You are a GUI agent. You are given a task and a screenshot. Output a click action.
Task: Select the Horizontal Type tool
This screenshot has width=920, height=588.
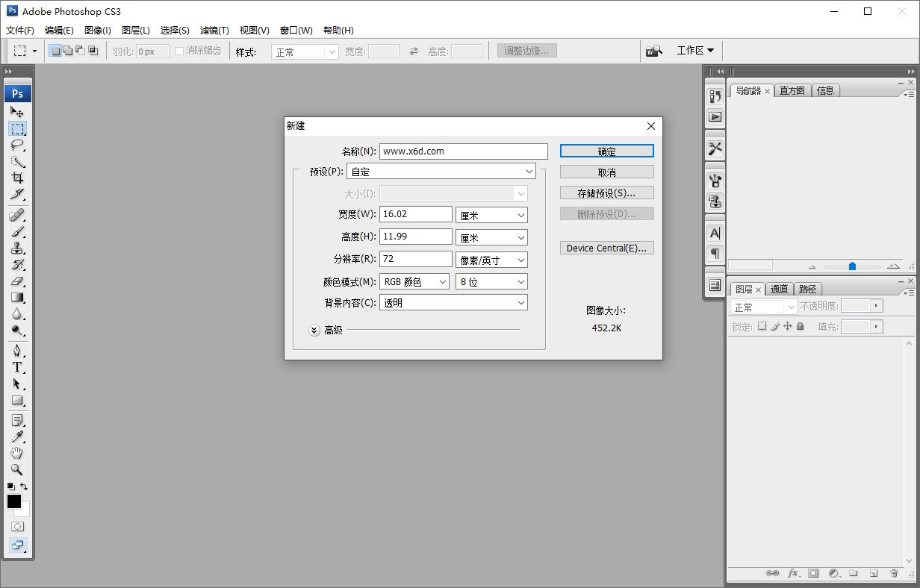coord(17,367)
